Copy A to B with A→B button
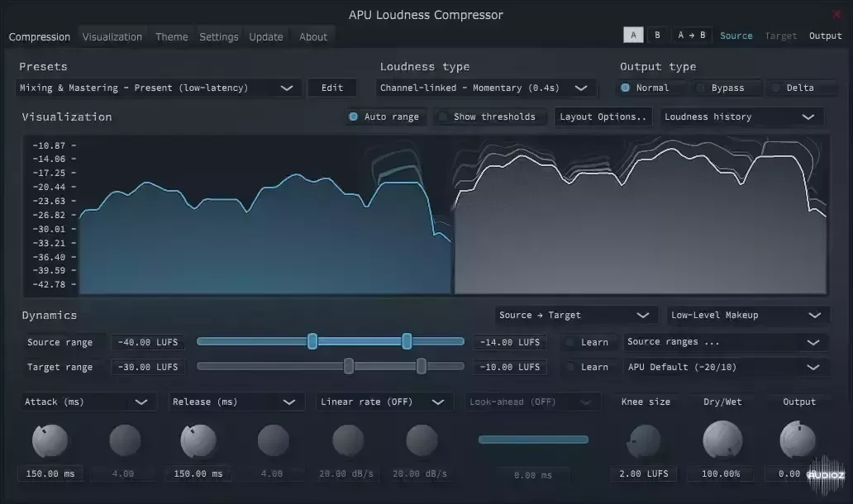This screenshot has width=853, height=504. pos(692,35)
